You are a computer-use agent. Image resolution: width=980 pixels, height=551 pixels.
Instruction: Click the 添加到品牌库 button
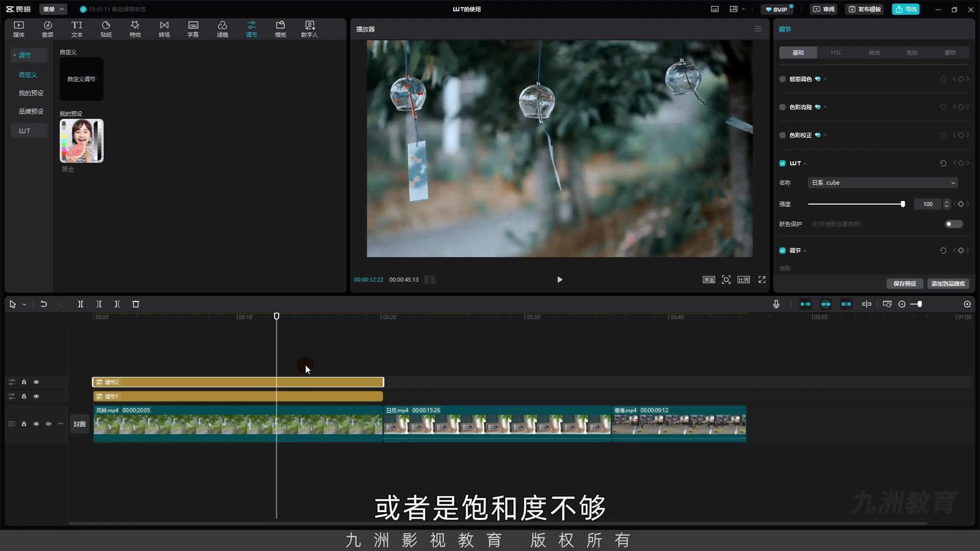click(x=948, y=284)
